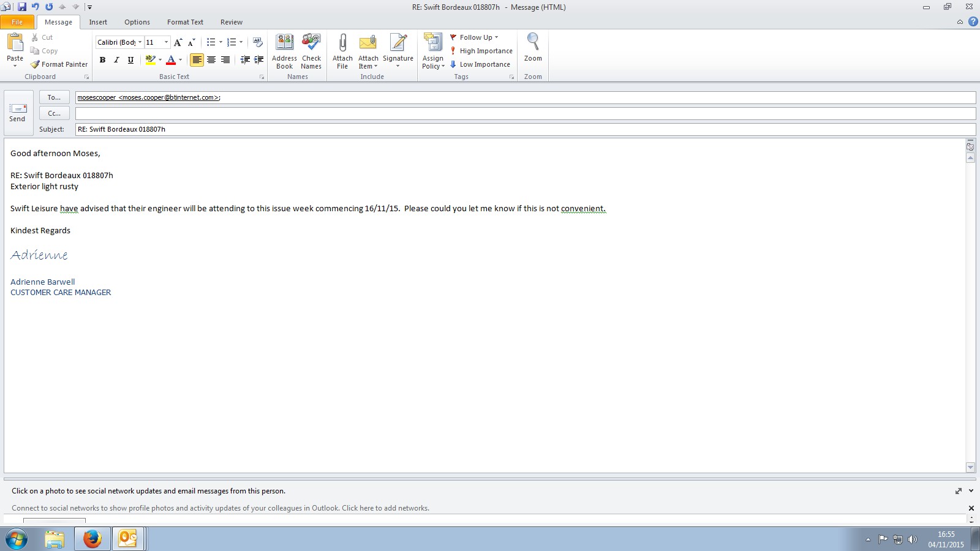Open the Signature menu
This screenshot has height=551, width=980.
coord(398,51)
